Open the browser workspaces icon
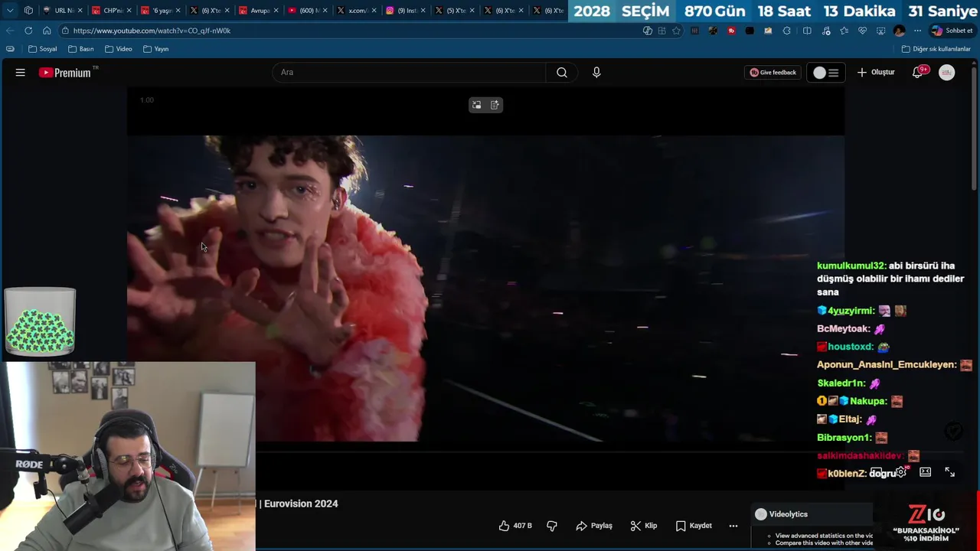Screen dimensions: 980x551 click(28, 11)
